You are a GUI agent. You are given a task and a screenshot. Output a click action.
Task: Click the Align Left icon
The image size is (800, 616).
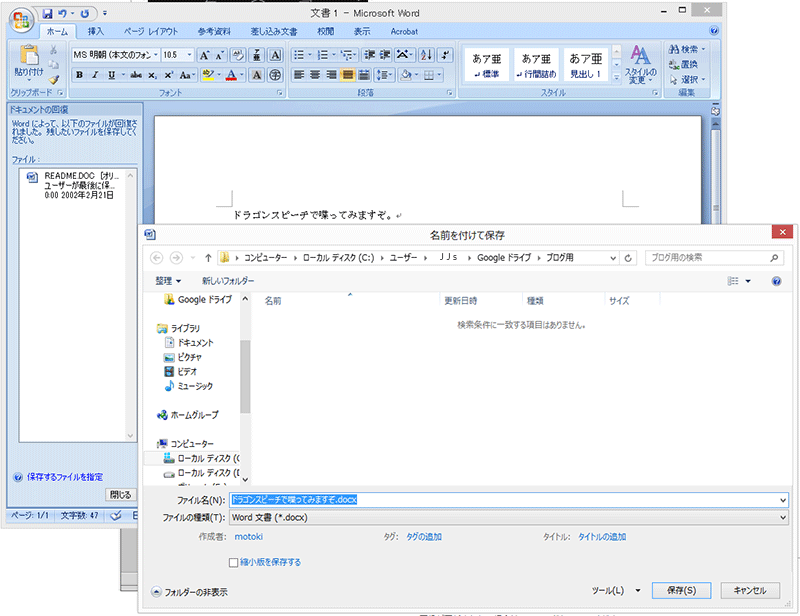[x=299, y=75]
